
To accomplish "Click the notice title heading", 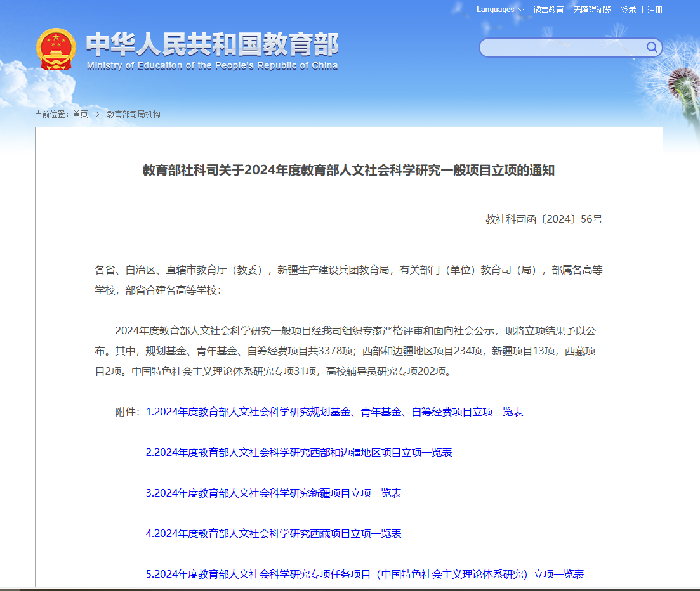I will coord(348,171).
